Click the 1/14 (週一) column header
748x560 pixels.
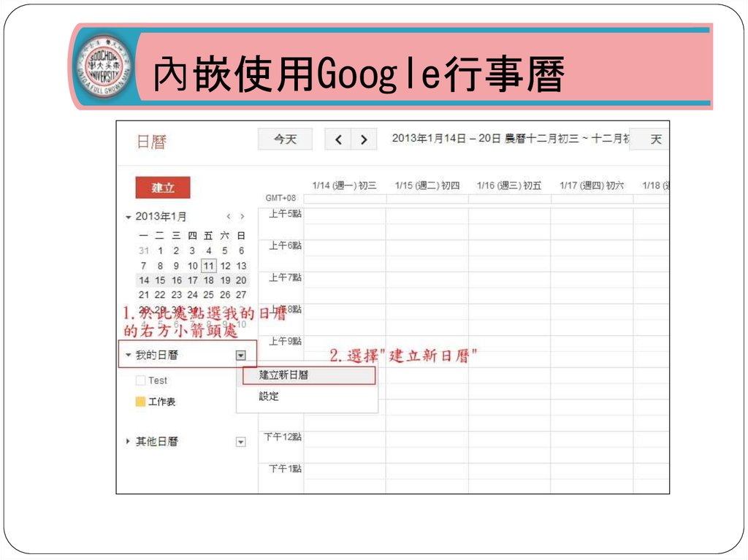pyautogui.click(x=345, y=185)
